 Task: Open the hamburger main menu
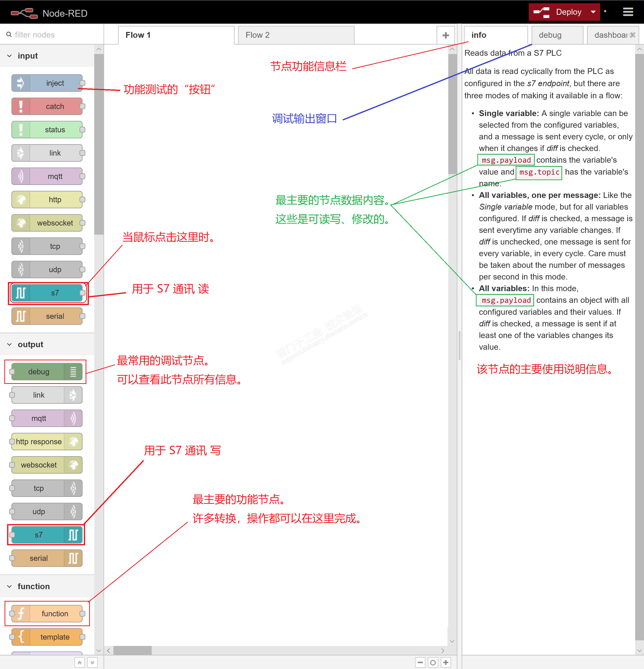628,12
